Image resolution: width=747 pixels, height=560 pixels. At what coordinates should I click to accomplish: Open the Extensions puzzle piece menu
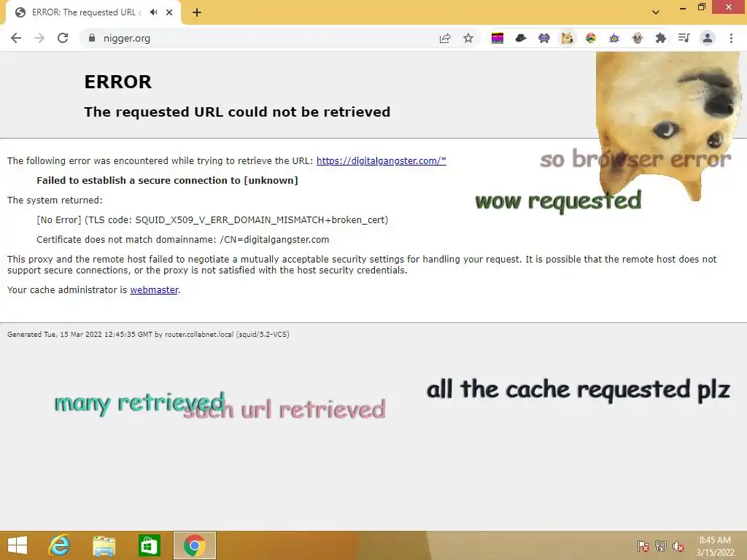click(661, 38)
